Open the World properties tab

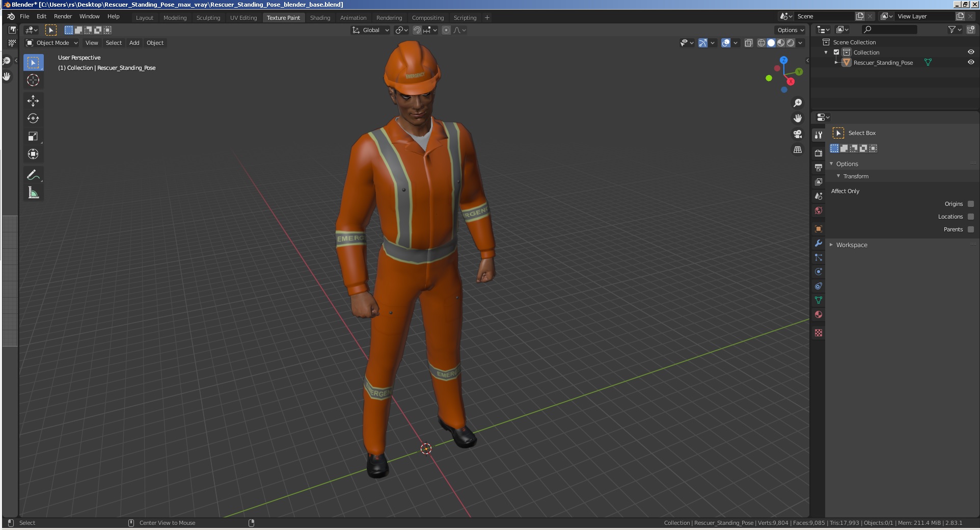[819, 210]
